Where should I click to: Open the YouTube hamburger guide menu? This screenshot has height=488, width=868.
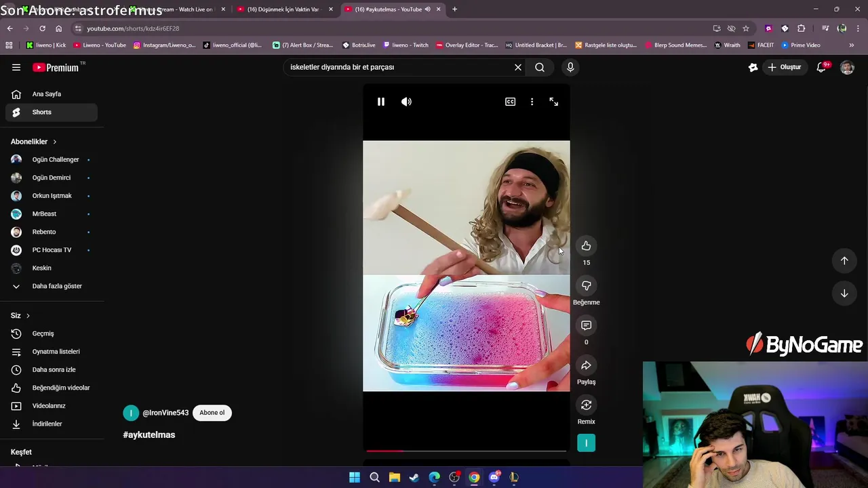coord(16,67)
